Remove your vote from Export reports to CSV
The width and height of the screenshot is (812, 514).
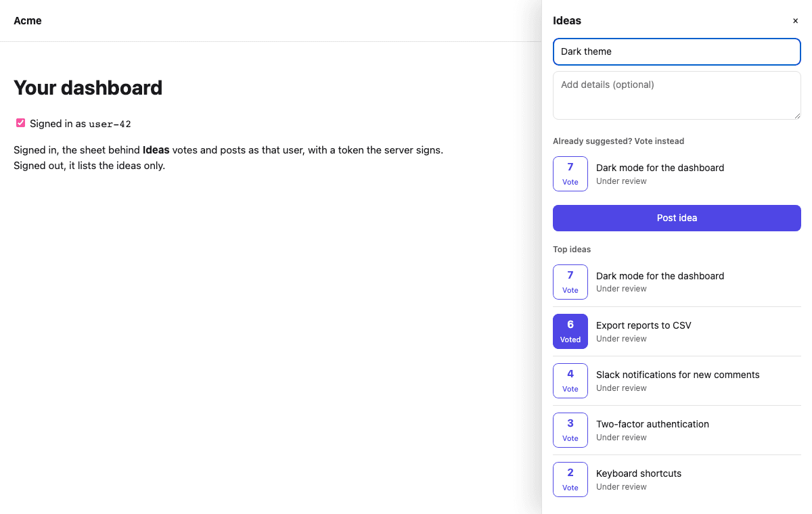coord(570,331)
